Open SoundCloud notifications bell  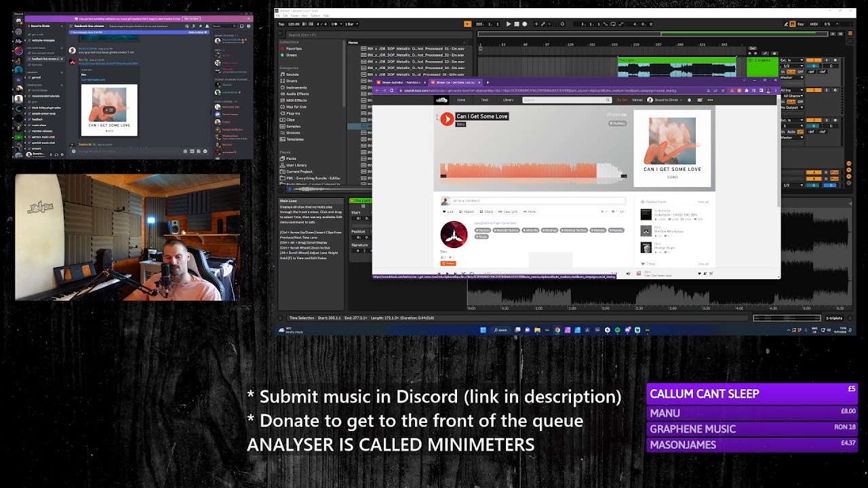point(690,100)
